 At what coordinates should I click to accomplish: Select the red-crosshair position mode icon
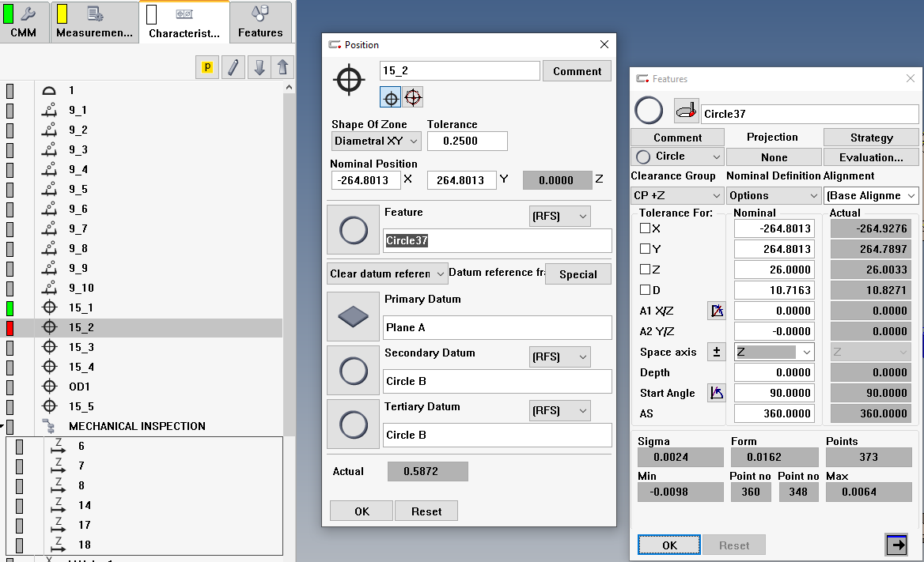coord(413,97)
